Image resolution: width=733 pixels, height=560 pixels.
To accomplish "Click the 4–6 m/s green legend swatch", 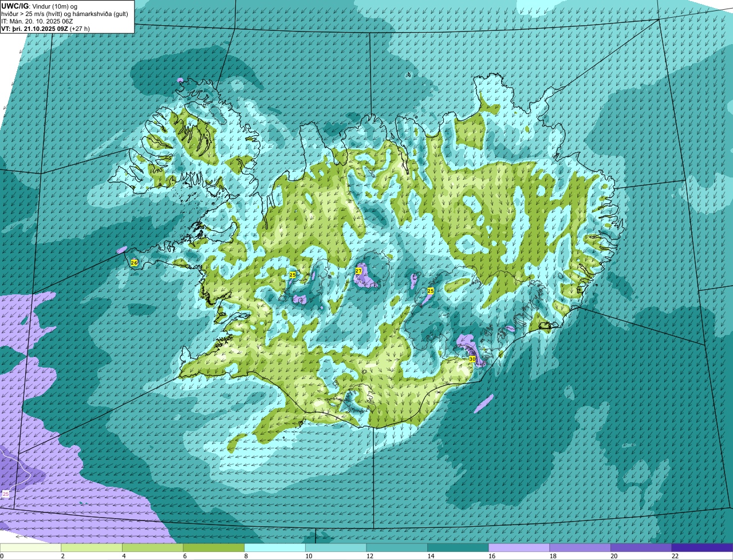I will tap(153, 547).
